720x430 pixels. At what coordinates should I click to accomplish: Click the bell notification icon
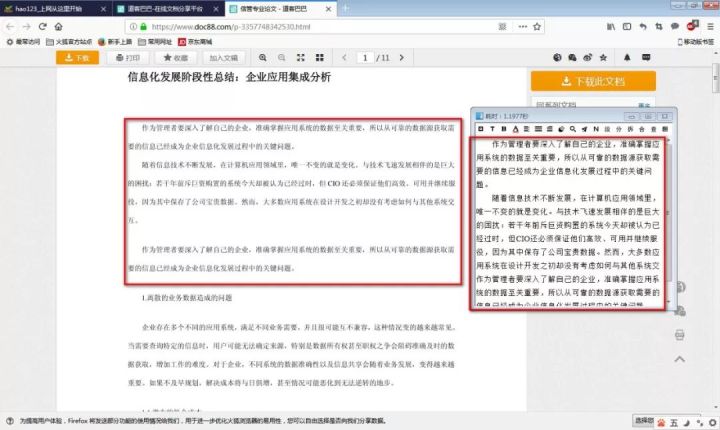[627, 57]
